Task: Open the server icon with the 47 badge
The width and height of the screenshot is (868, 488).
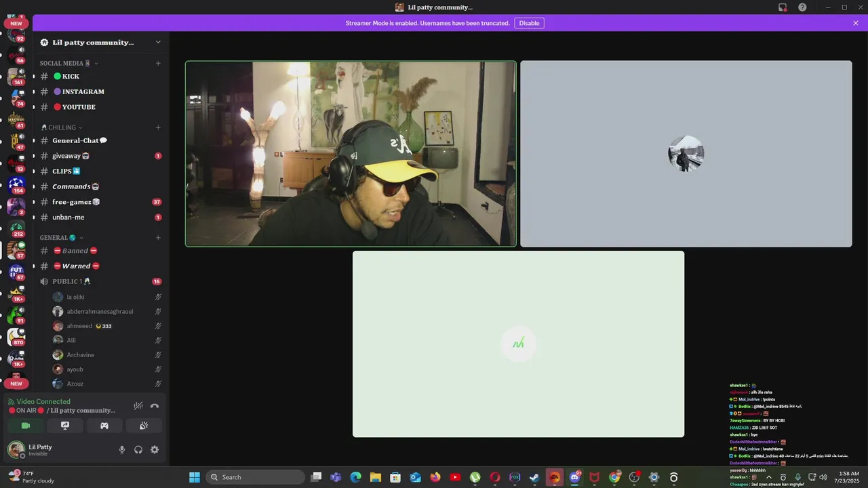Action: [16, 140]
